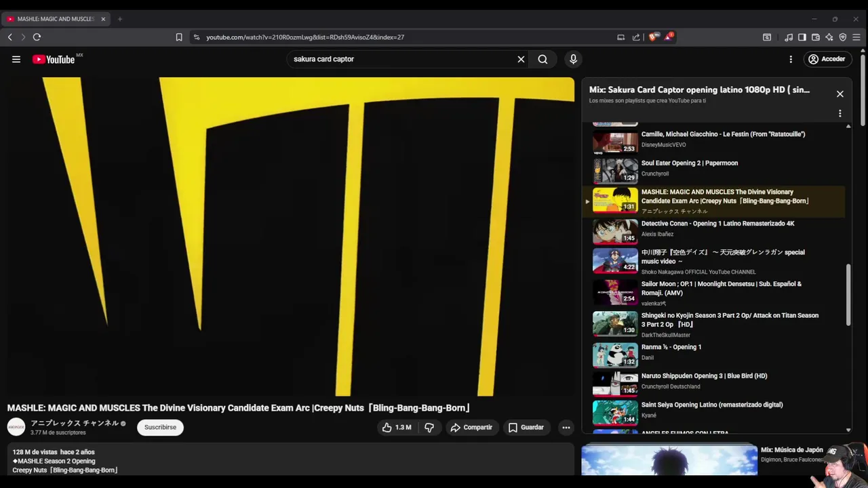Share the page from the address bar
Viewport: 868px width, 488px height.
(x=636, y=37)
